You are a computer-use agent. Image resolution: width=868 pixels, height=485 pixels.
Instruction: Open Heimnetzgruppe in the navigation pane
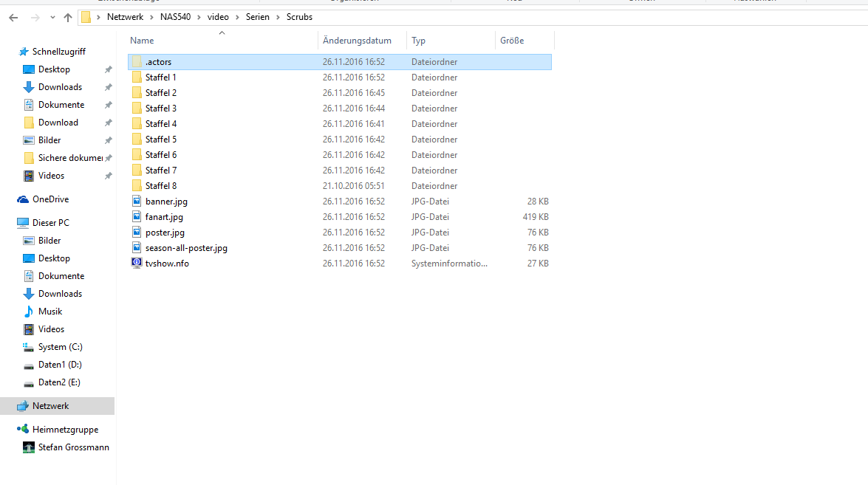65,429
